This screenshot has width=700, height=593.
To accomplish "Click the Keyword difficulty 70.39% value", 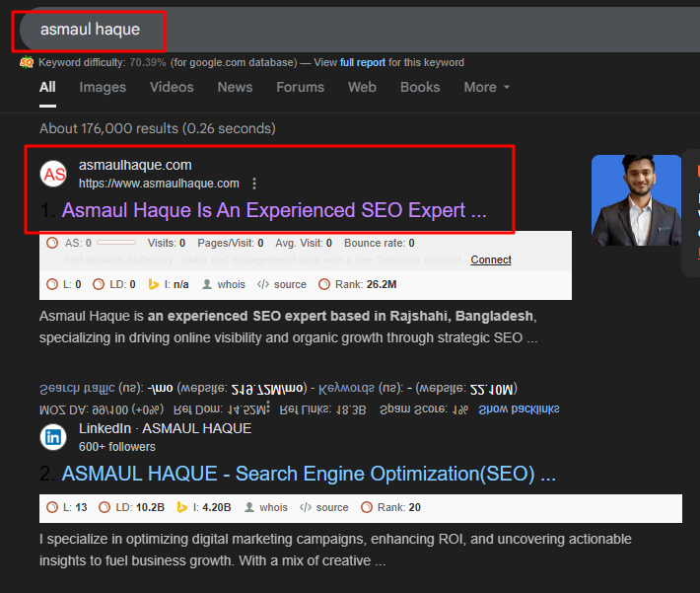I will pyautogui.click(x=148, y=62).
